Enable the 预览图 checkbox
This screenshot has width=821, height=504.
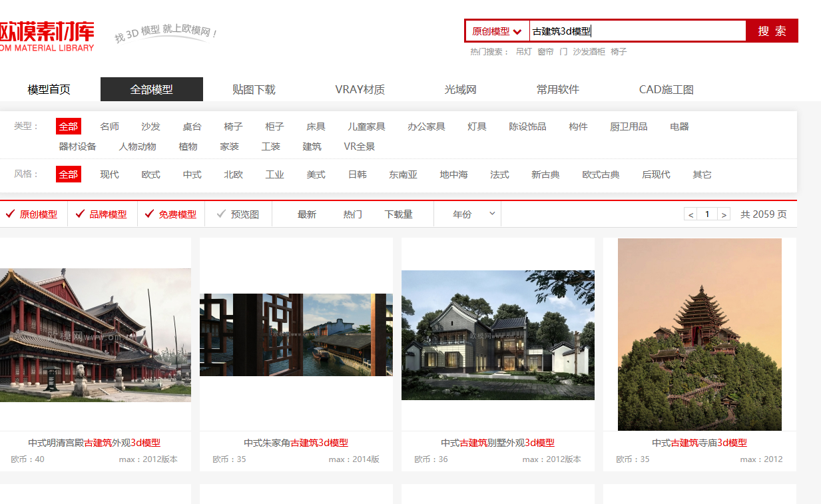(x=238, y=214)
